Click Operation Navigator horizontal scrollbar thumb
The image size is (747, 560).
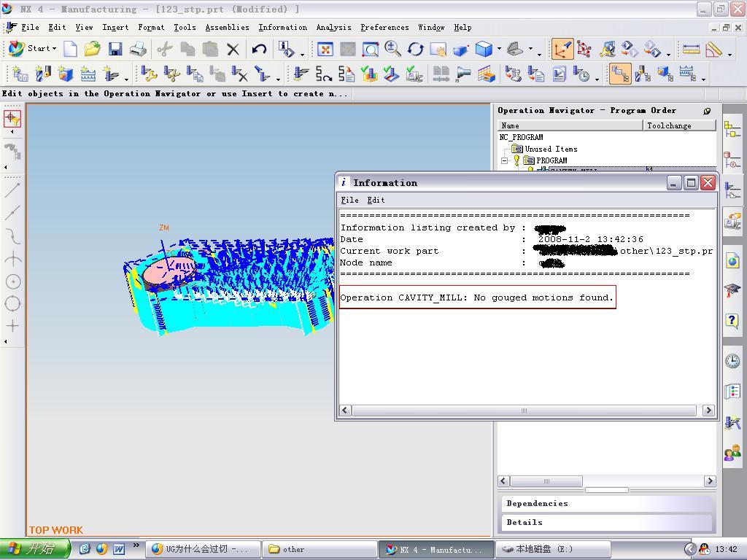[546, 481]
